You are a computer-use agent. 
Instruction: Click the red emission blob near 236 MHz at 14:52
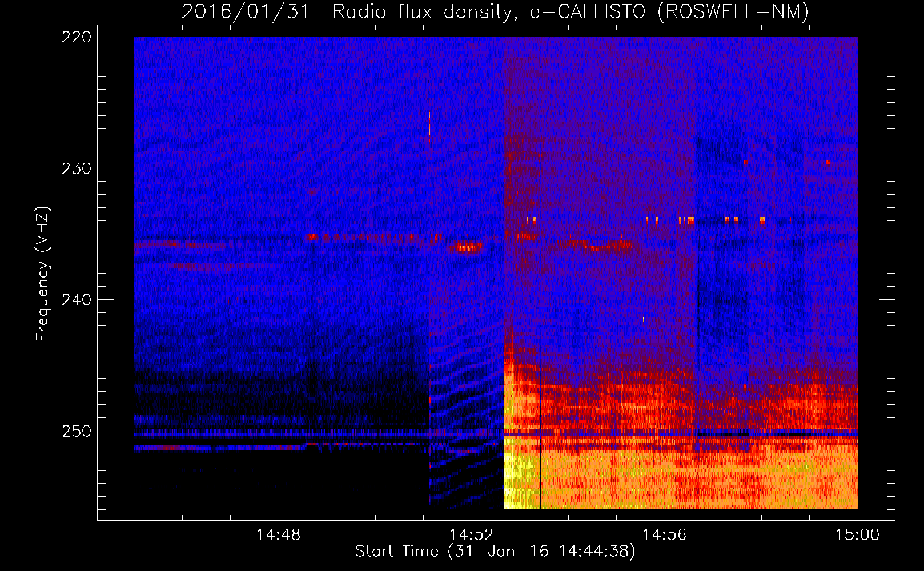coord(465,247)
